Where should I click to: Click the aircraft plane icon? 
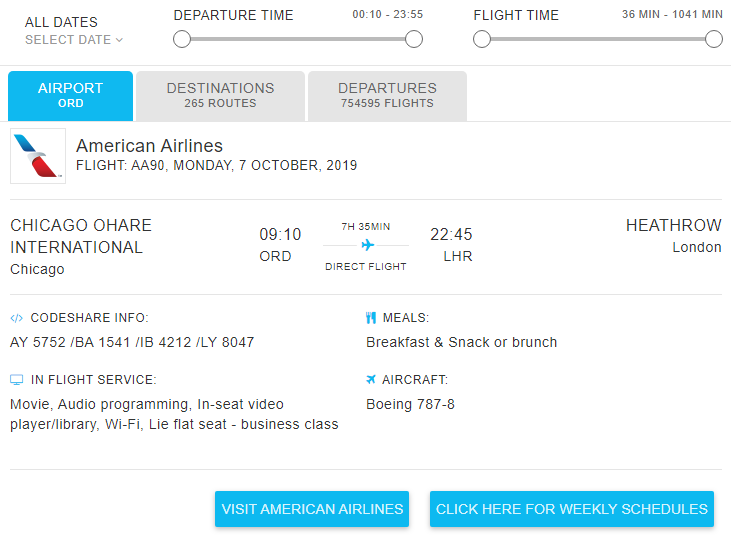coord(371,379)
